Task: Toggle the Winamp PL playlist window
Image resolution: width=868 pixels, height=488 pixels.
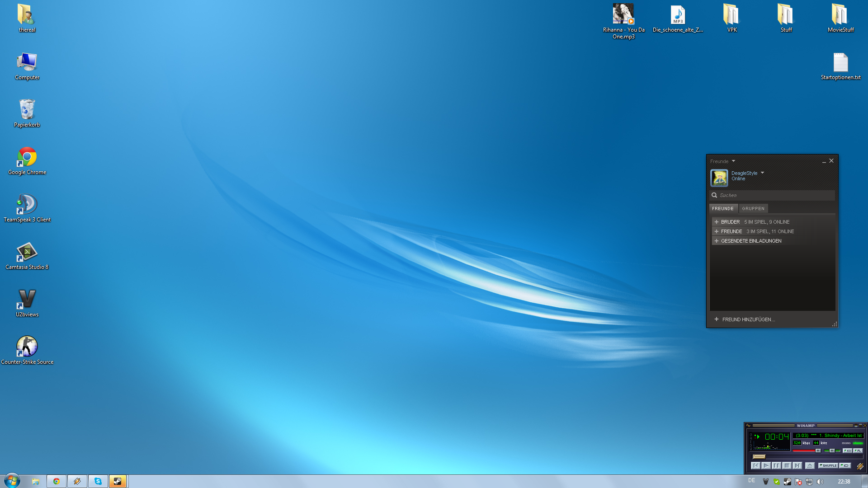Action: (858, 450)
